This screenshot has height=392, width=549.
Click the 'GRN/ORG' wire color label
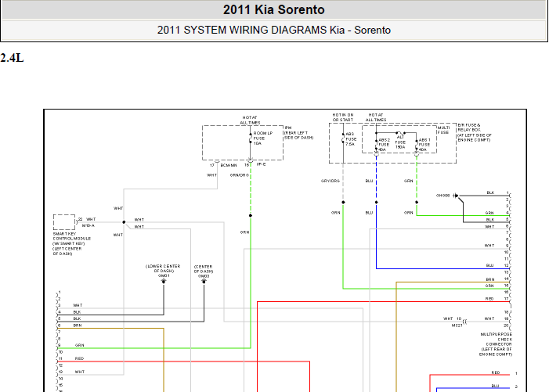(240, 175)
